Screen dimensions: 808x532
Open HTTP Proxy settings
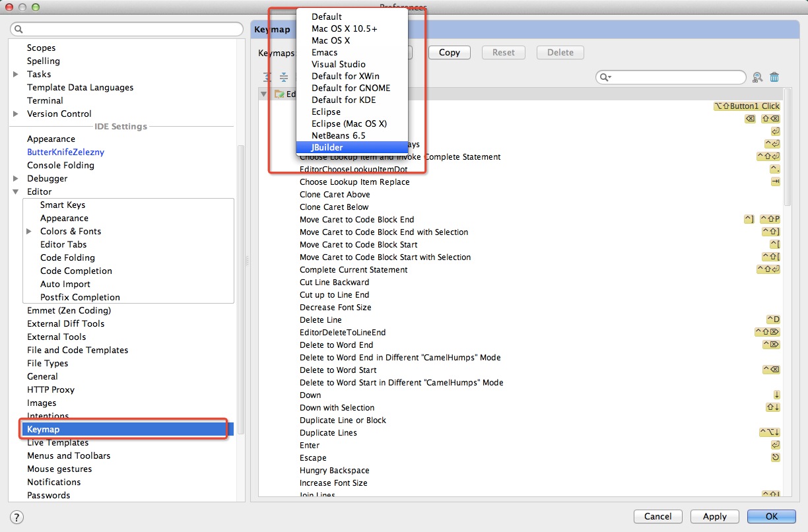tap(51, 389)
